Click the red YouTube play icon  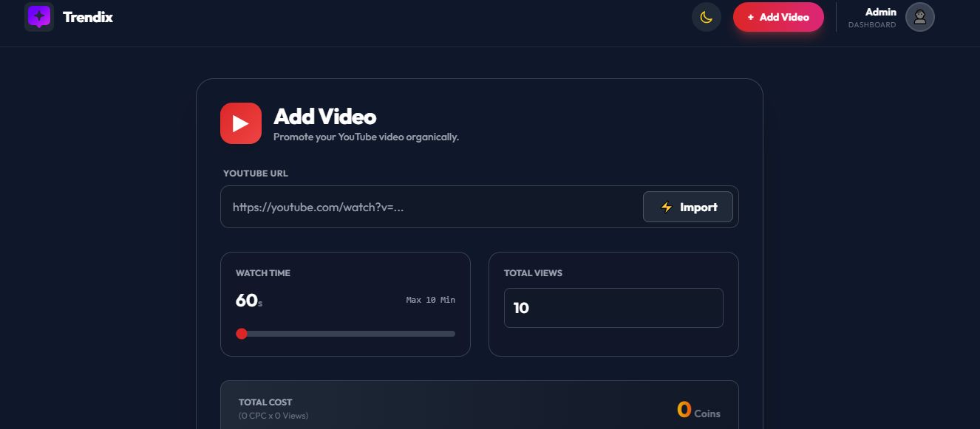click(x=241, y=123)
